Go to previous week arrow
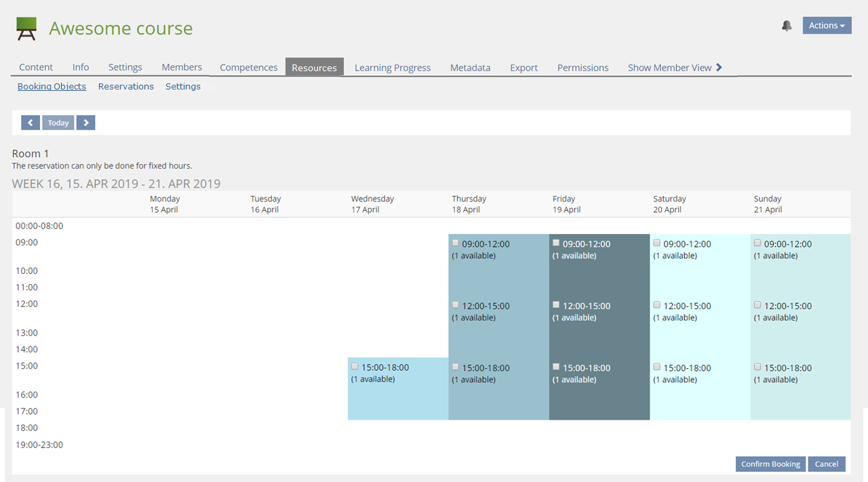 (x=31, y=123)
